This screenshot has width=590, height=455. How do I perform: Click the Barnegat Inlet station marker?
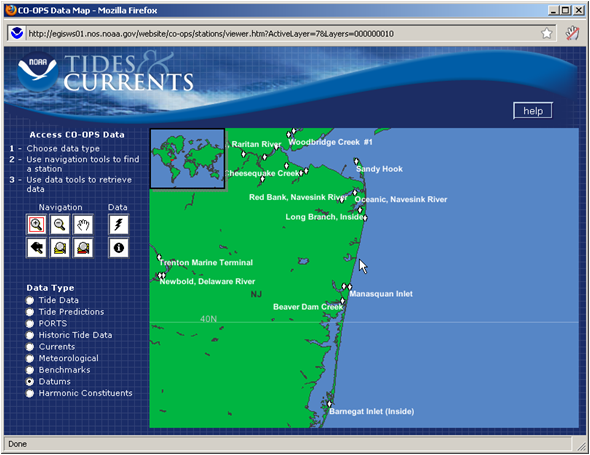(x=329, y=404)
